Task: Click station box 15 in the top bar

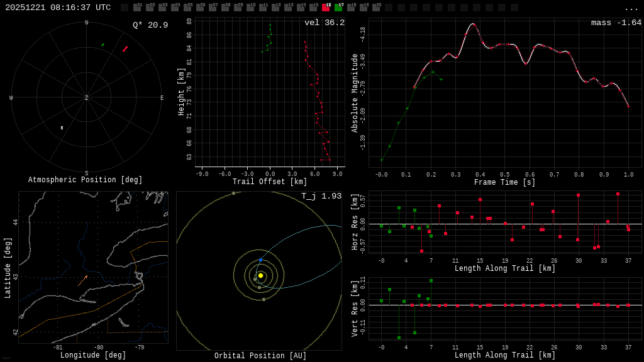Action: click(313, 8)
